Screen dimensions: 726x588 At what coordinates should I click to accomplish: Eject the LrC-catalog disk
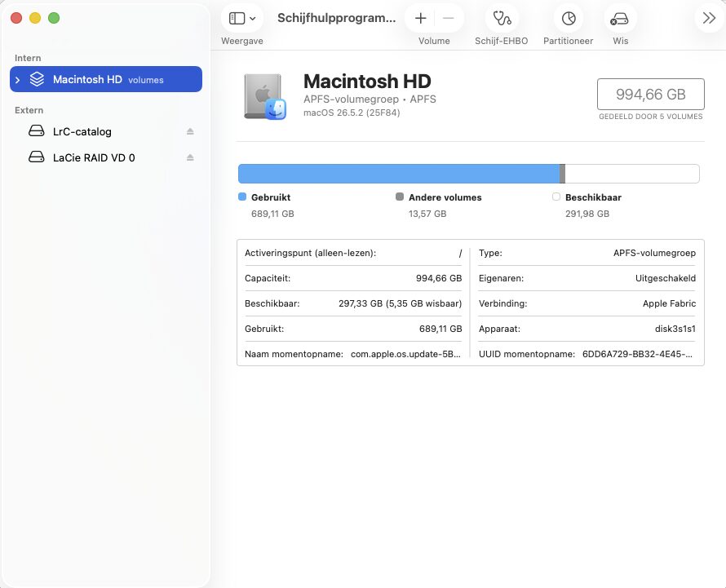tap(190, 131)
